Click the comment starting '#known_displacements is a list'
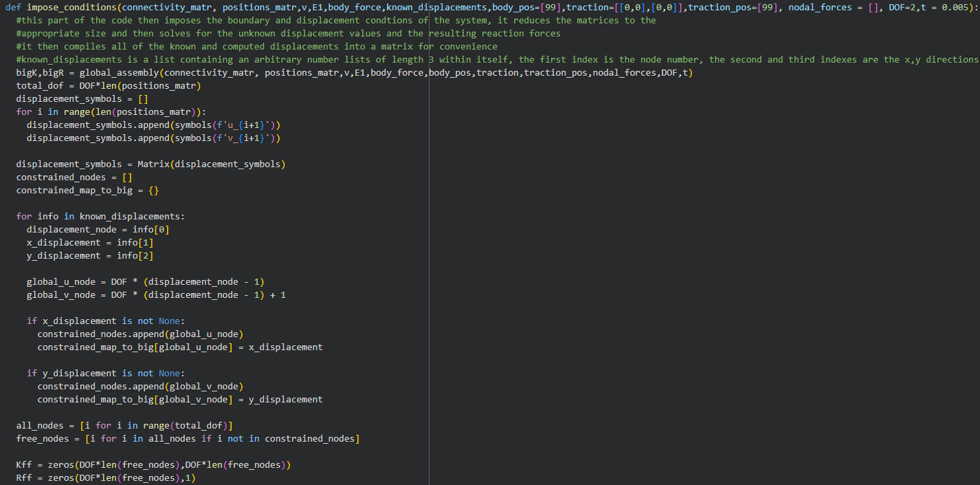Viewport: 980px width, 485px height. tap(497, 60)
